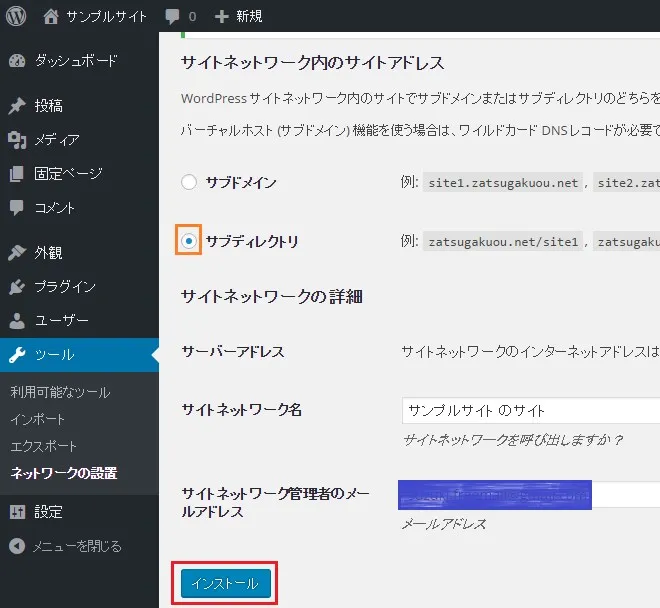Image resolution: width=660 pixels, height=608 pixels.
Task: Click the zatsugakuou.net/site1 example text
Action: pyautogui.click(x=503, y=242)
